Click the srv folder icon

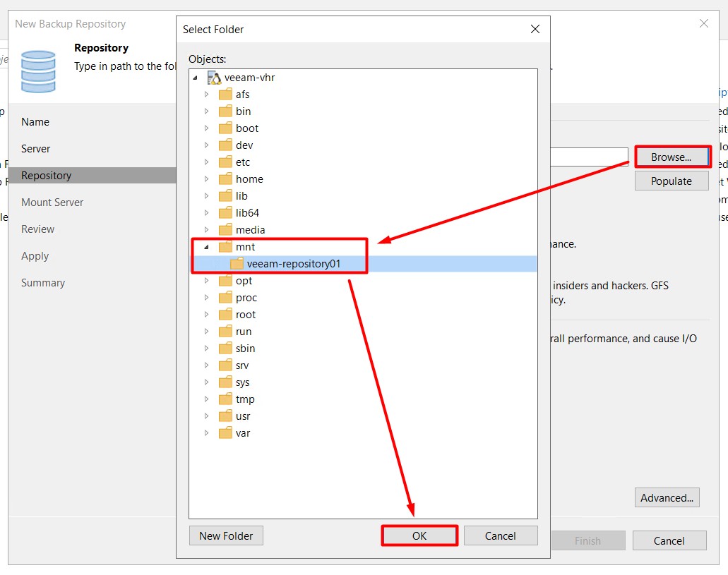point(226,365)
